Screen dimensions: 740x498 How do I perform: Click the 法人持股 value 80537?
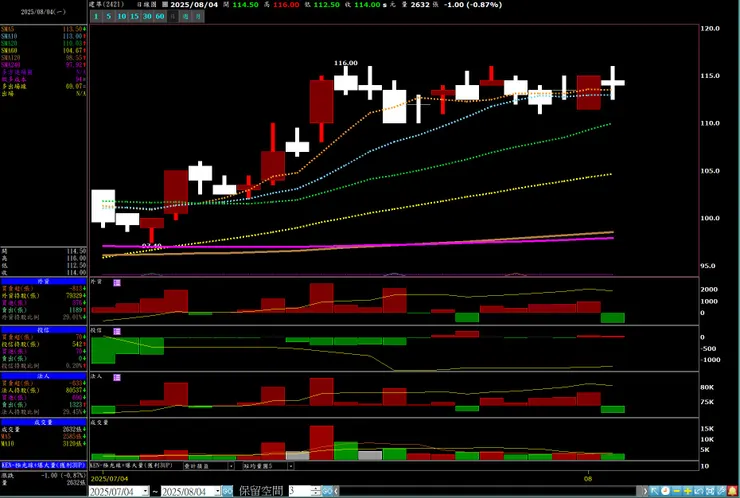click(74, 390)
